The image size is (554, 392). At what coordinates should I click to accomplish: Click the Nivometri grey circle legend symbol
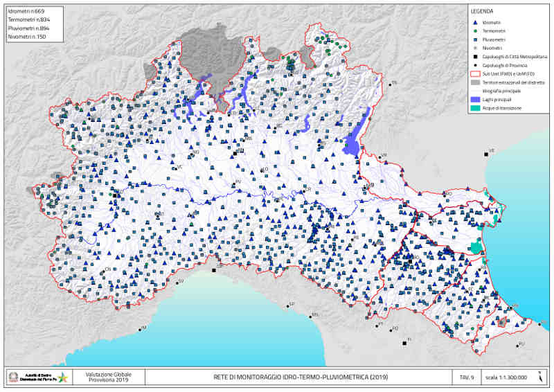[x=476, y=48]
